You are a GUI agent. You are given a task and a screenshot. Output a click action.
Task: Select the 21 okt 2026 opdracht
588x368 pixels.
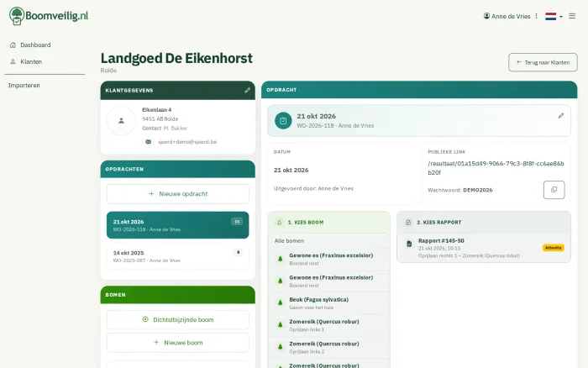coord(178,225)
